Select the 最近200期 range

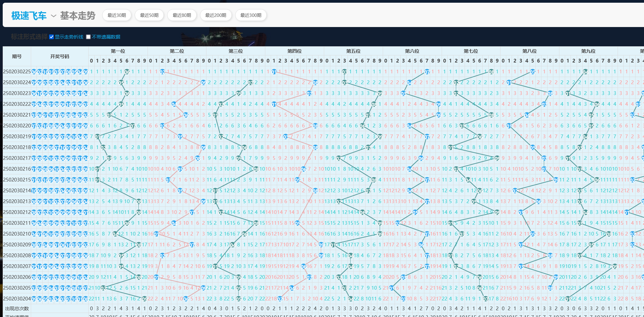[216, 15]
